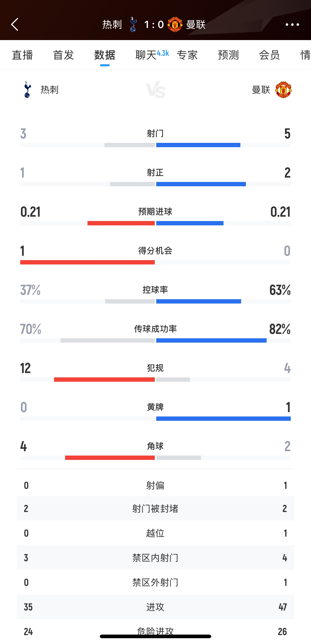Viewport: 311px width, 644px height.
Task: Switch to the 会员 tab
Action: (x=269, y=55)
